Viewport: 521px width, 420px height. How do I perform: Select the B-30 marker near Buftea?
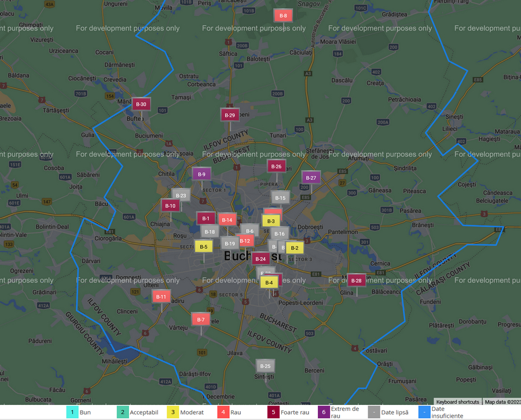pyautogui.click(x=141, y=104)
